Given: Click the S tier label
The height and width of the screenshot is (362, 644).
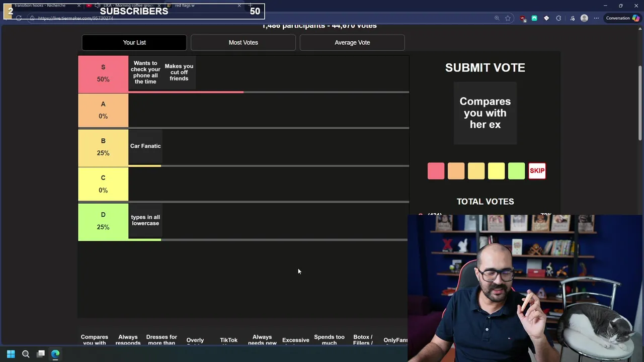Looking at the screenshot, I should [103, 73].
